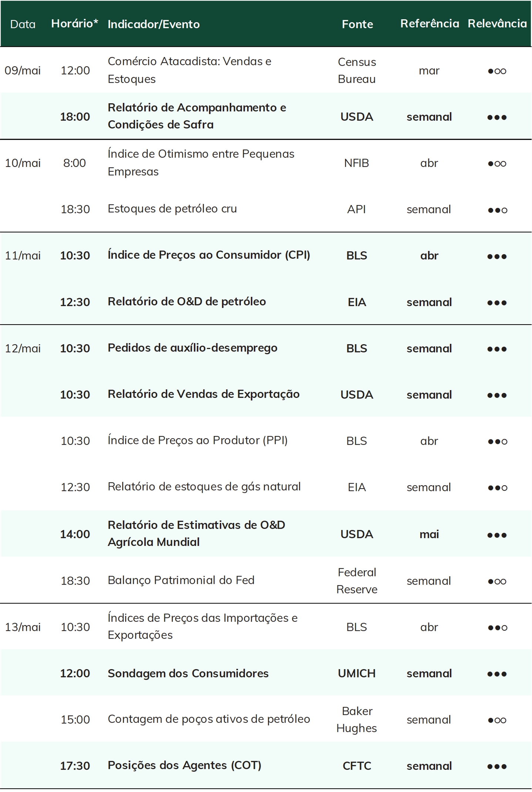The width and height of the screenshot is (532, 792).
Task: Click relevance dots for PPI row
Action: tap(497, 442)
